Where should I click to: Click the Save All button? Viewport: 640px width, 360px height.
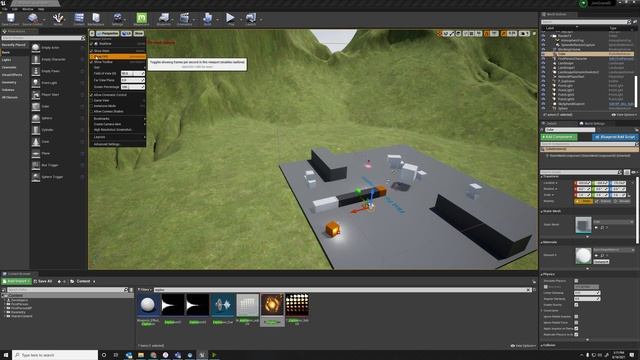pyautogui.click(x=43, y=281)
